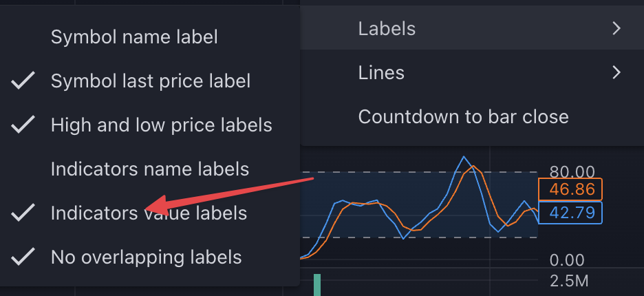The image size is (644, 296).
Task: Open the Lines submenu
Action: [x=381, y=73]
